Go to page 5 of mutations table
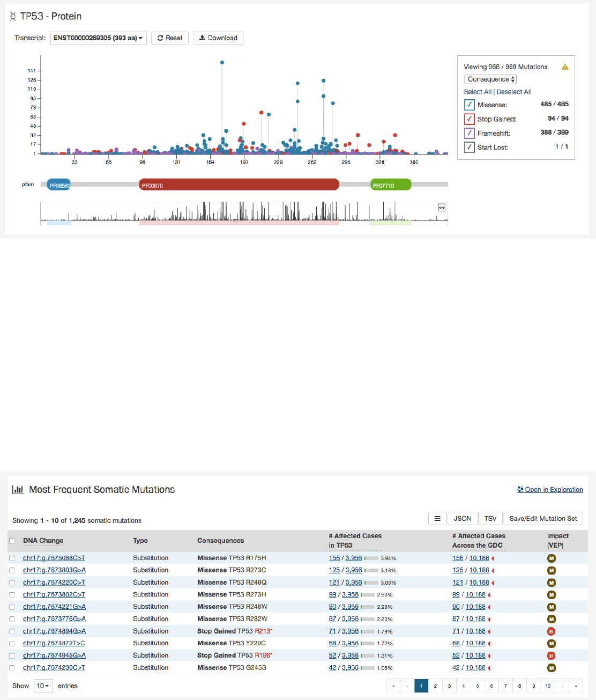The height and width of the screenshot is (700, 596). (x=478, y=686)
